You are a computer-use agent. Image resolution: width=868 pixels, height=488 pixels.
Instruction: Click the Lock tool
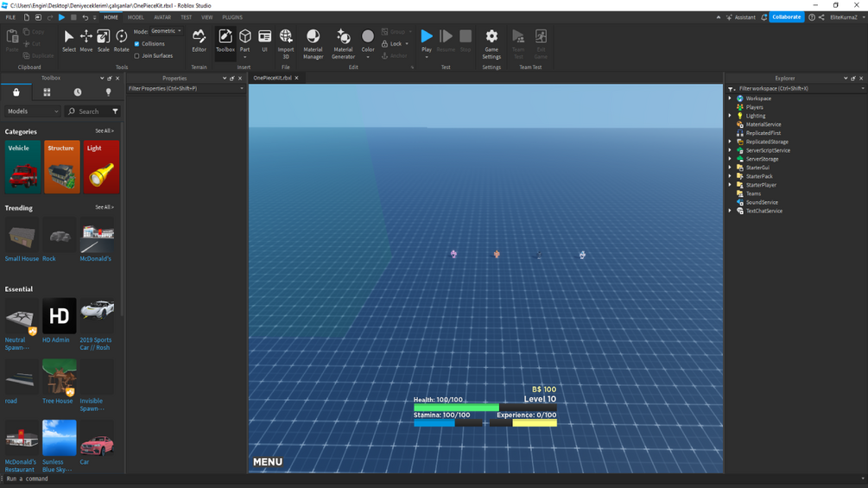point(395,44)
